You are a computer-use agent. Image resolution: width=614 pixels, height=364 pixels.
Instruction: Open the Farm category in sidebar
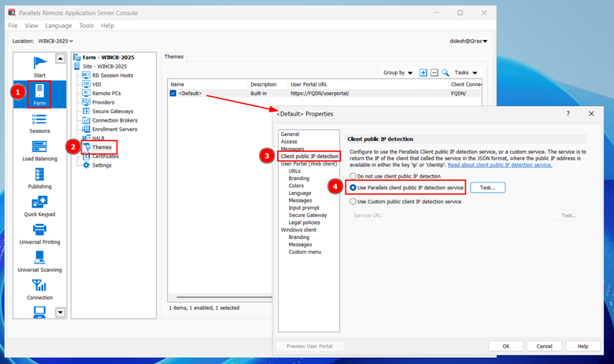point(39,94)
